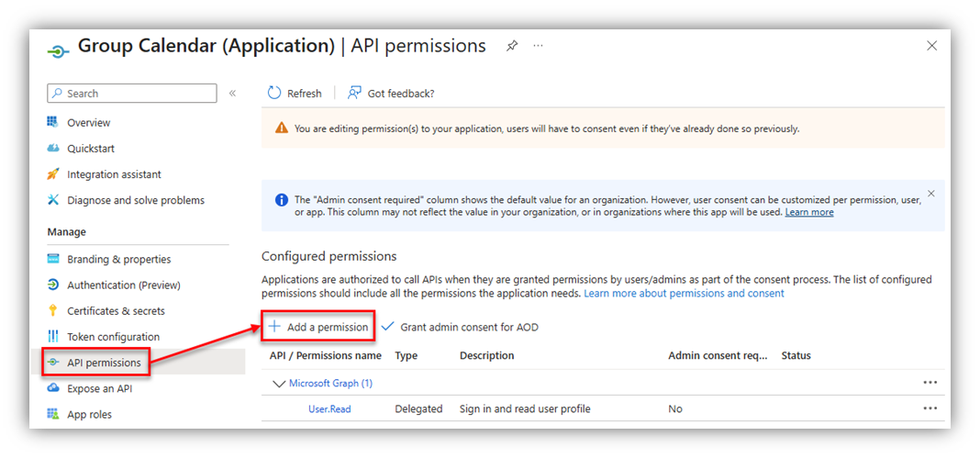Open Integration assistant
The image size is (980, 458).
coord(114,174)
